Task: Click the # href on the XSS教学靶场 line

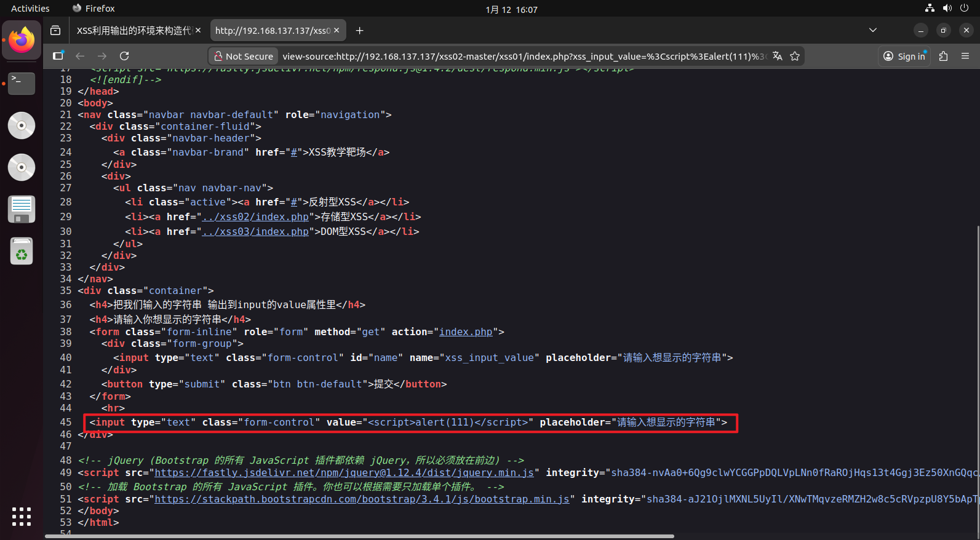Action: point(294,152)
